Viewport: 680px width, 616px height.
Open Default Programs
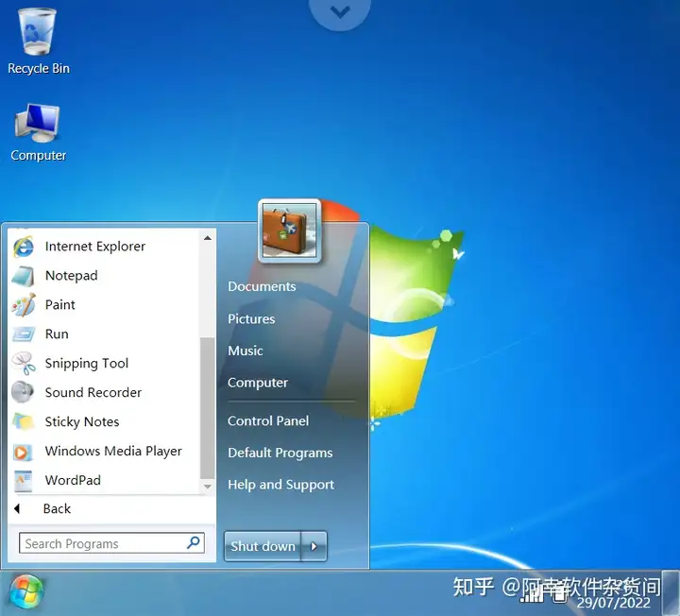pyautogui.click(x=280, y=453)
